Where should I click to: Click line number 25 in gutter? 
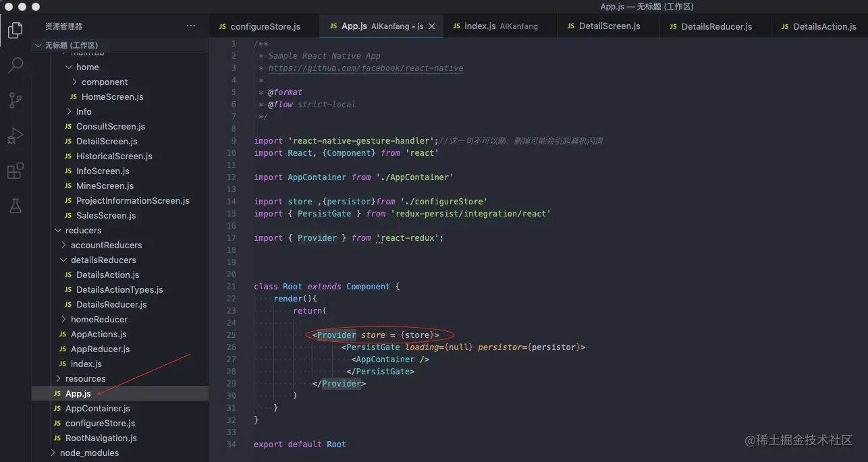click(232, 335)
